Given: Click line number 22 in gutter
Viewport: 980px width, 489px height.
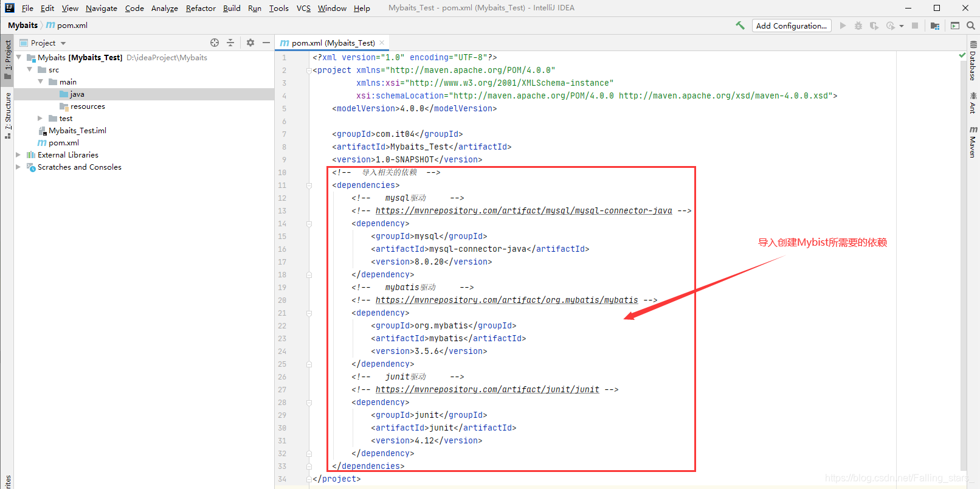Looking at the screenshot, I should (x=282, y=326).
